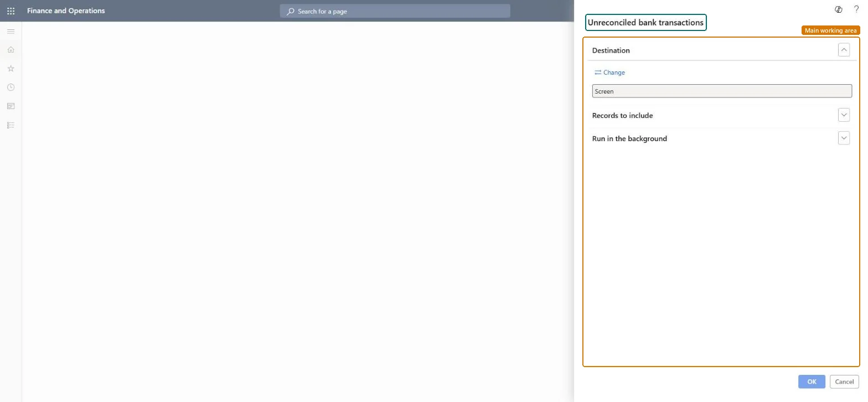Viewport: 868px width, 402px height.
Task: Open Recent clock icon in sidebar
Action: tap(11, 87)
